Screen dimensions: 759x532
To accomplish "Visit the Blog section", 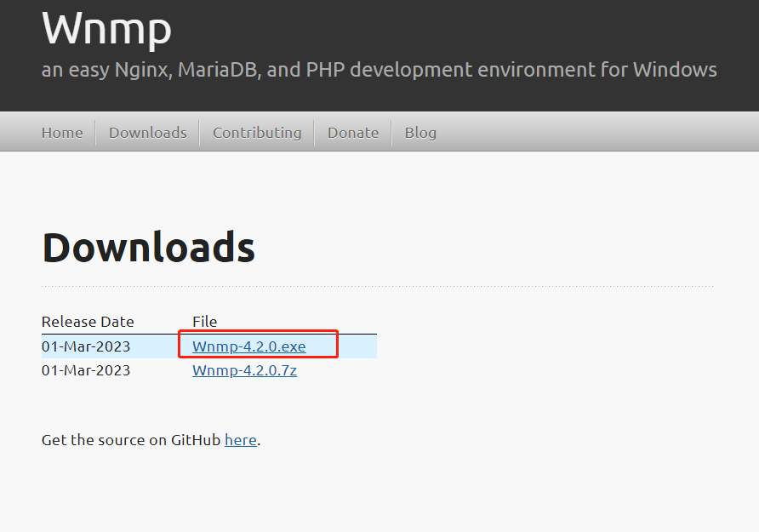I will pos(420,133).
